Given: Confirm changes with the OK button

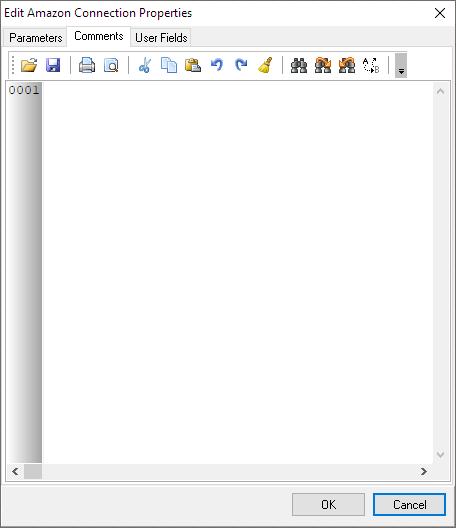Looking at the screenshot, I should pos(328,504).
